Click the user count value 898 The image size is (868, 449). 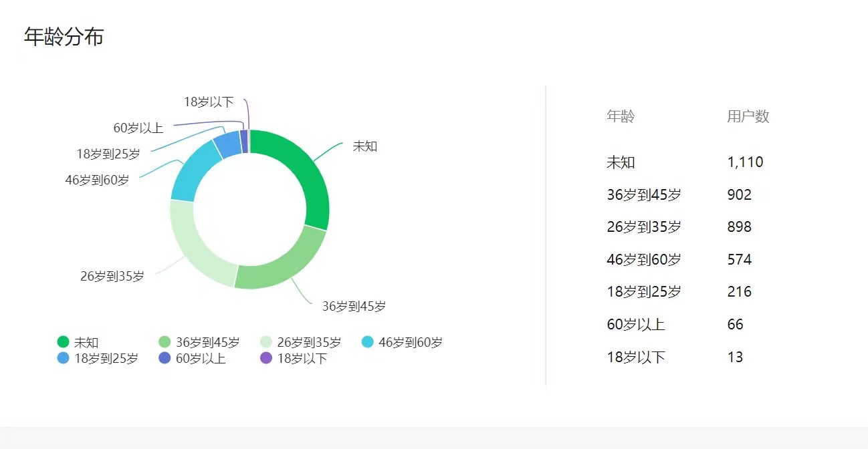click(740, 227)
